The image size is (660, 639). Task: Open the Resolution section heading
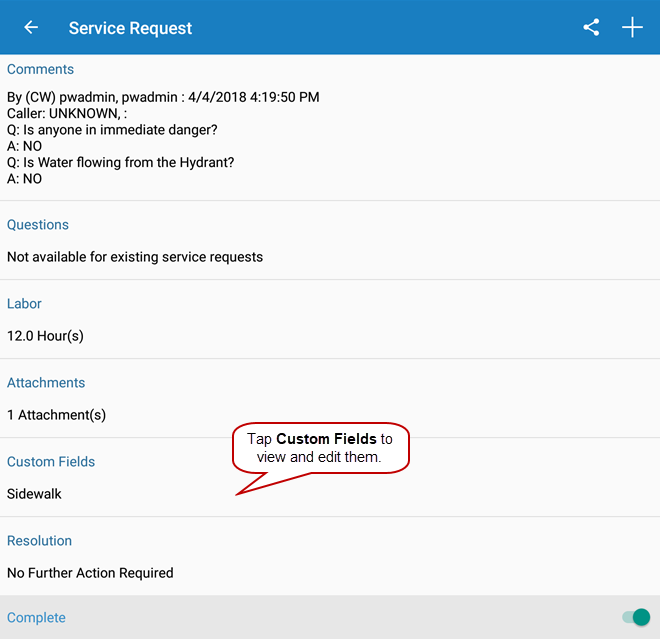[x=39, y=541]
